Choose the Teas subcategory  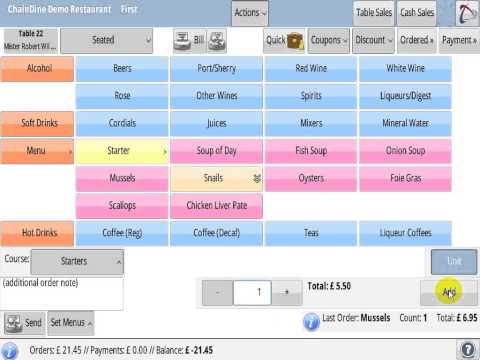311,233
